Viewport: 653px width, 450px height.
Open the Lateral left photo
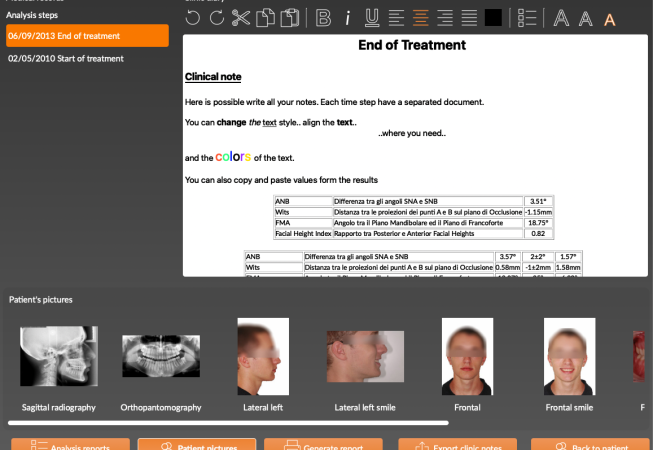coord(263,356)
